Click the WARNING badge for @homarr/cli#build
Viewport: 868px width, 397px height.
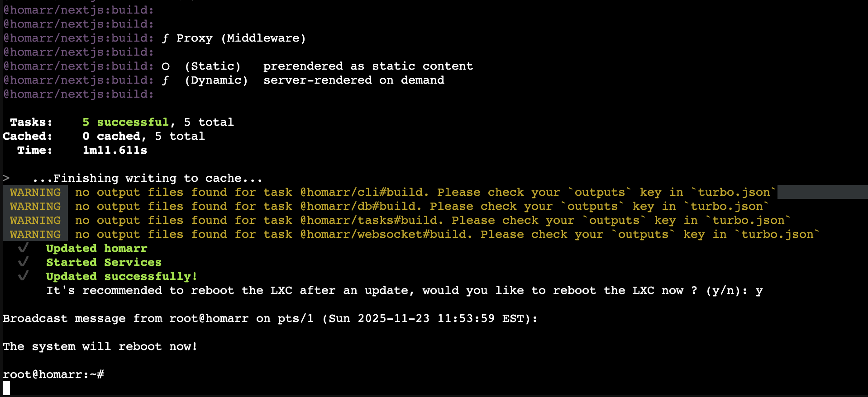(35, 192)
